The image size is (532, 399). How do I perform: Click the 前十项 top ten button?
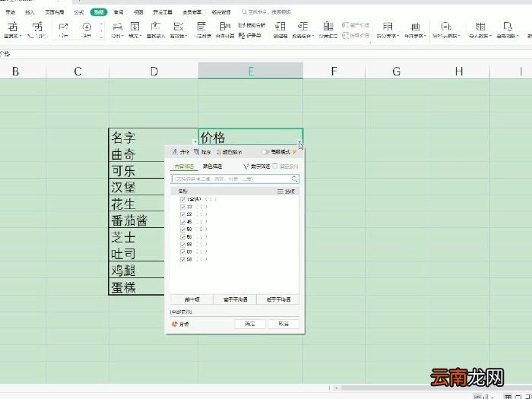point(192,299)
